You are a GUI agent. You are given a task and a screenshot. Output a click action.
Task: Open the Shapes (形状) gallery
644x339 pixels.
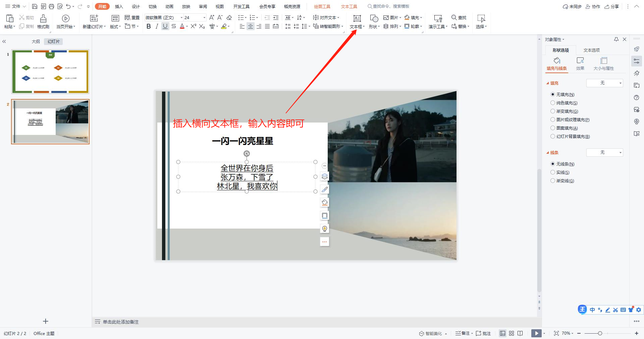click(x=374, y=21)
